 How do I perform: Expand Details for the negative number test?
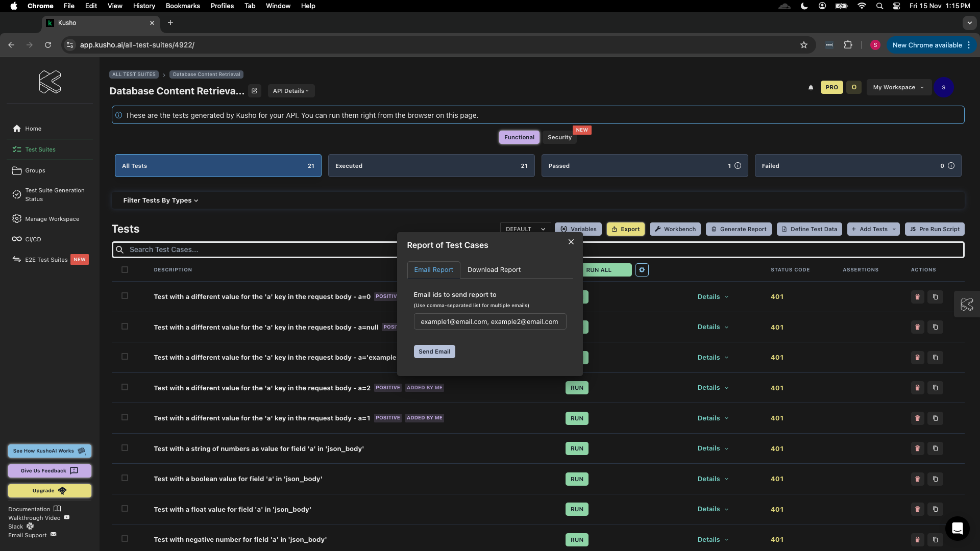(x=713, y=540)
